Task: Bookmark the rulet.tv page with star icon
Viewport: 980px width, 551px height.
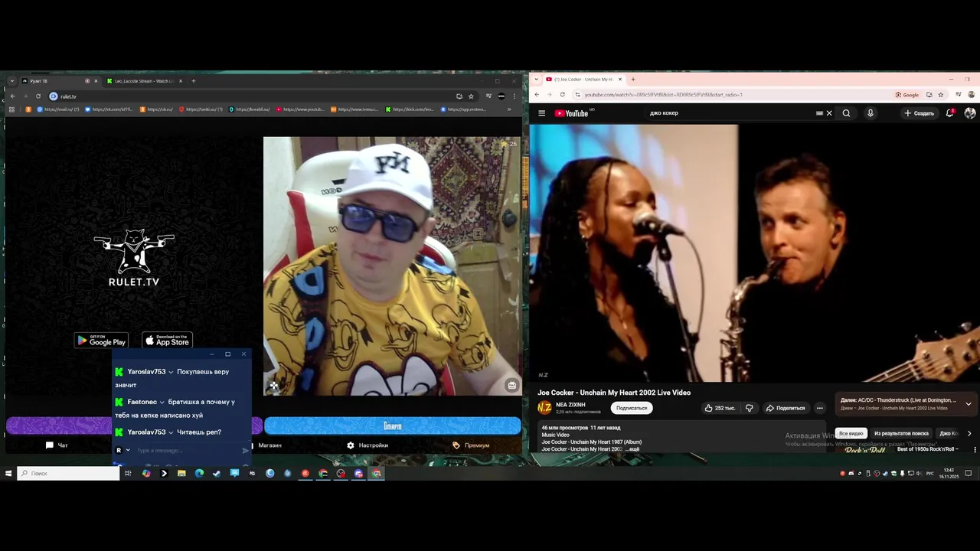Action: pos(471,96)
